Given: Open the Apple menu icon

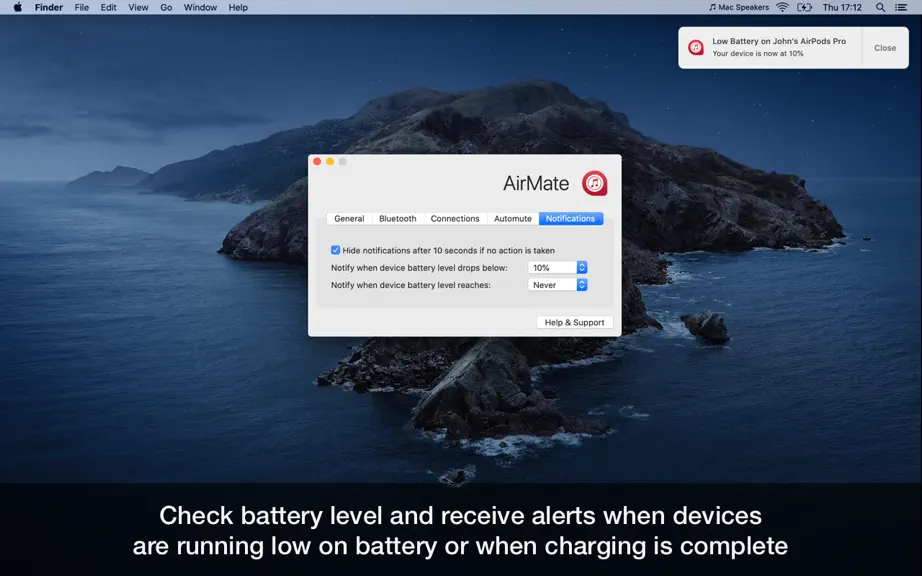Looking at the screenshot, I should point(18,7).
